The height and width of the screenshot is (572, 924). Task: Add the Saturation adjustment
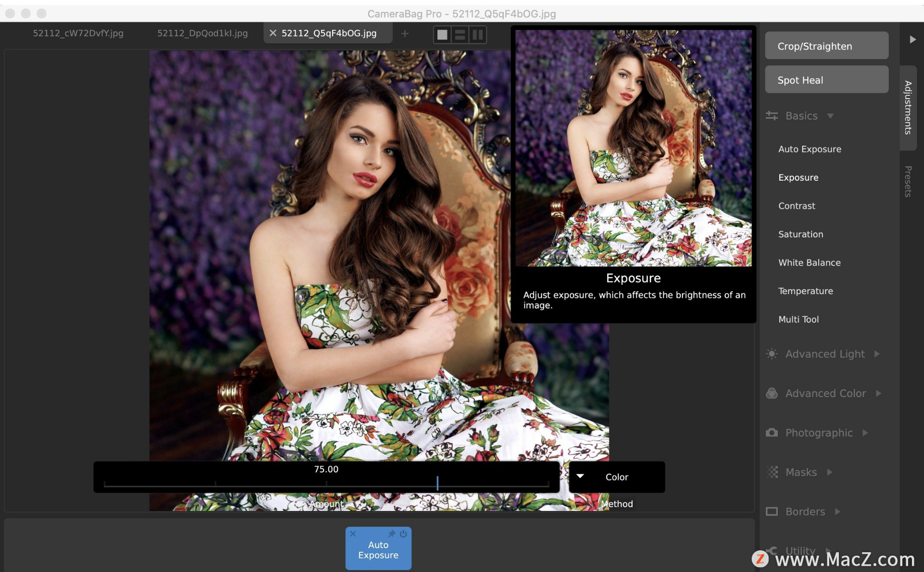tap(800, 234)
